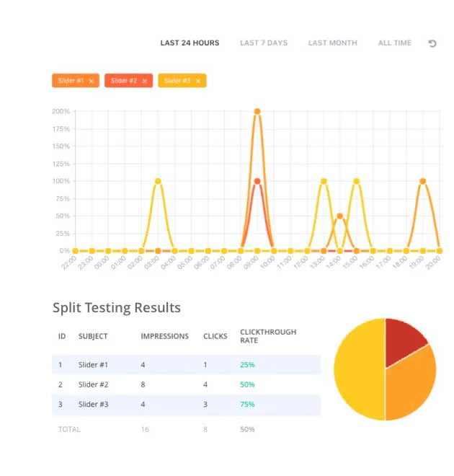Switch to Last 7 Days view
Screen dimensions: 454x476
pyautogui.click(x=264, y=43)
